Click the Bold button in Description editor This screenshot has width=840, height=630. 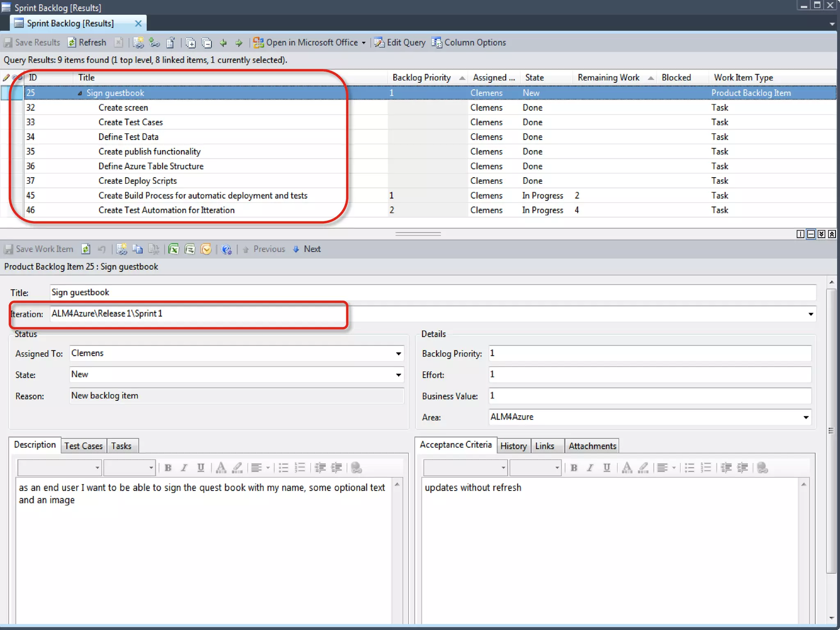[168, 468]
